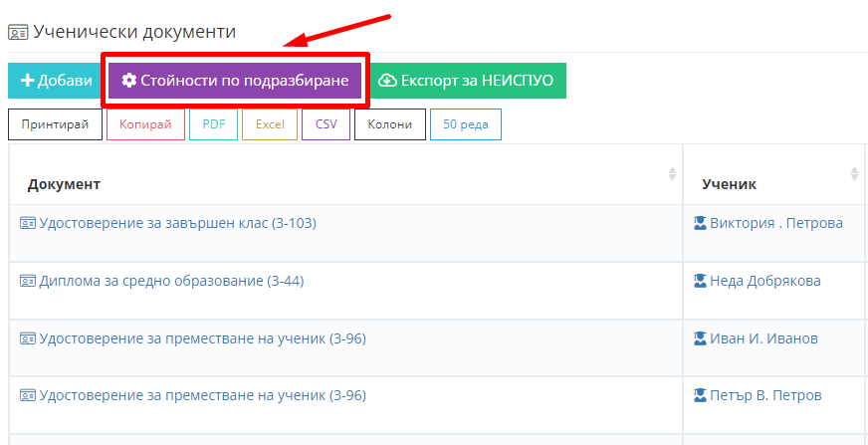Open the 50 реда rows-per-page dropdown
Viewport: 868px width, 445px height.
(466, 124)
